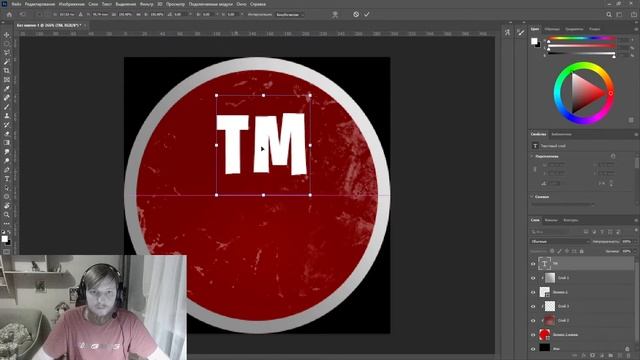The width and height of the screenshot is (640, 360).
Task: Open the extra tools ellipsis button
Action: [7, 224]
